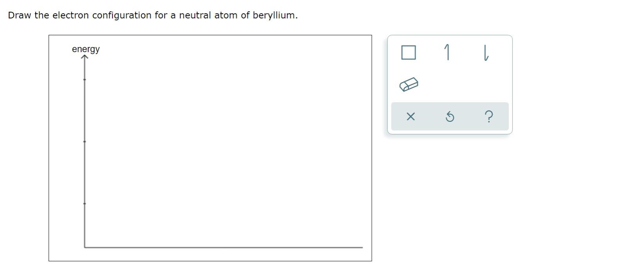Screen dimensions: 644x266
Task: Activate the eraser tool
Action: [x=409, y=84]
